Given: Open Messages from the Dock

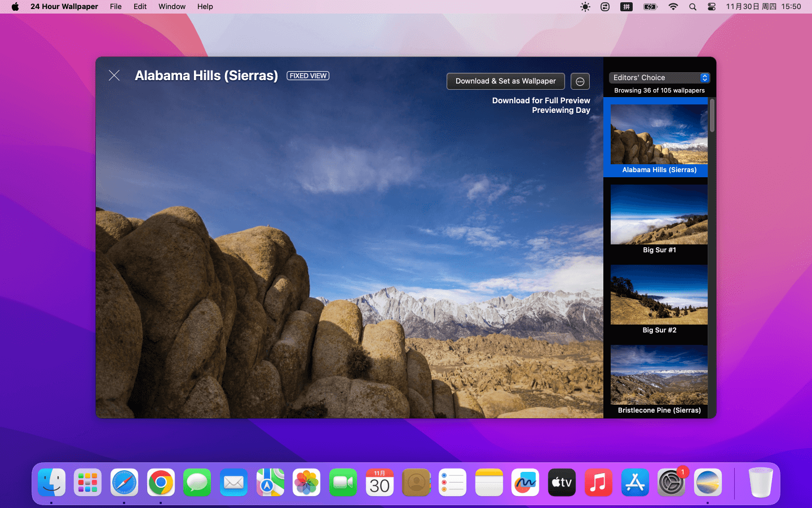Looking at the screenshot, I should [x=197, y=483].
